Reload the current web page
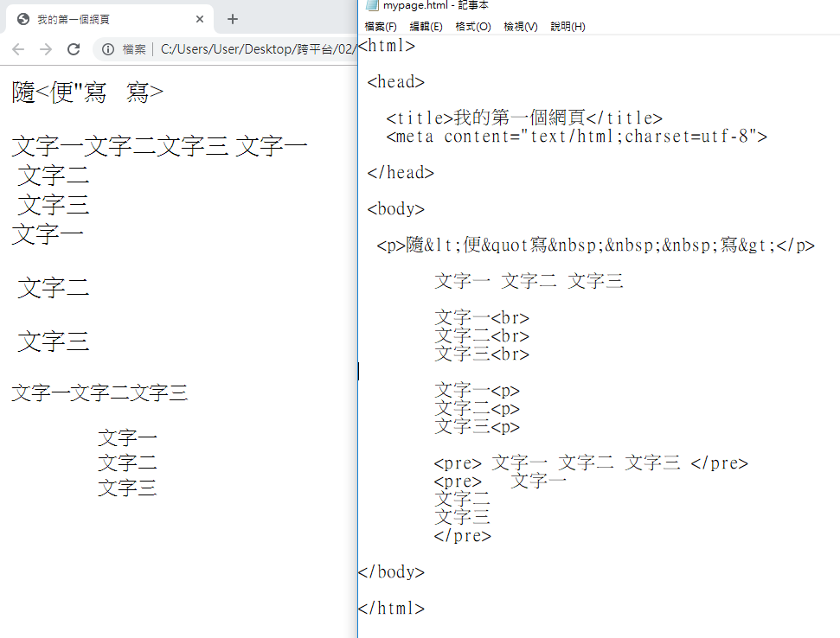Image resolution: width=840 pixels, height=638 pixels. (x=74, y=49)
